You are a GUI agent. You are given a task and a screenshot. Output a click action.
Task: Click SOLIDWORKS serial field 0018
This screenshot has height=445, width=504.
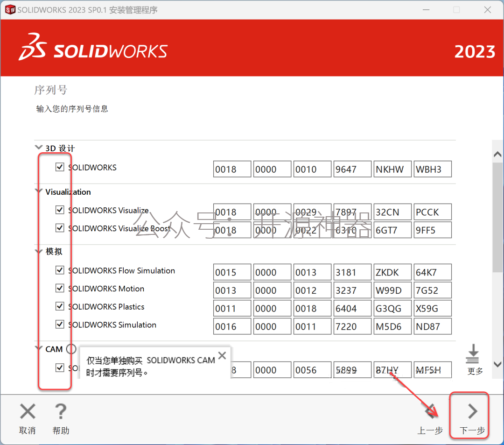tap(232, 169)
